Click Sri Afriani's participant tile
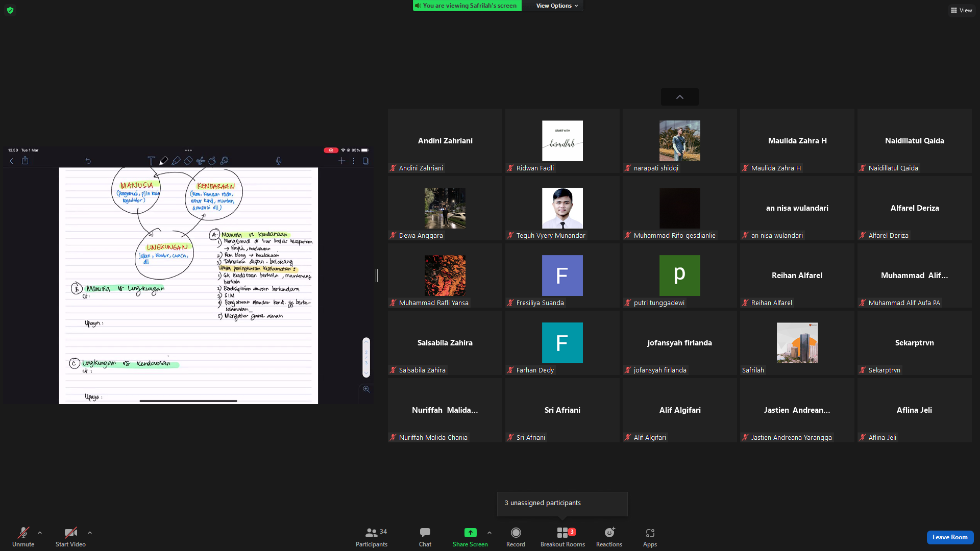The width and height of the screenshot is (980, 551). pos(562,410)
